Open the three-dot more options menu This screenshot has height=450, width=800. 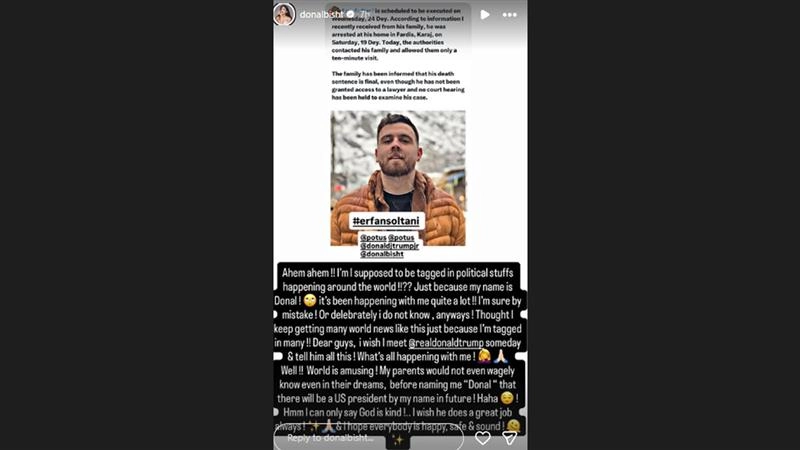(x=509, y=15)
